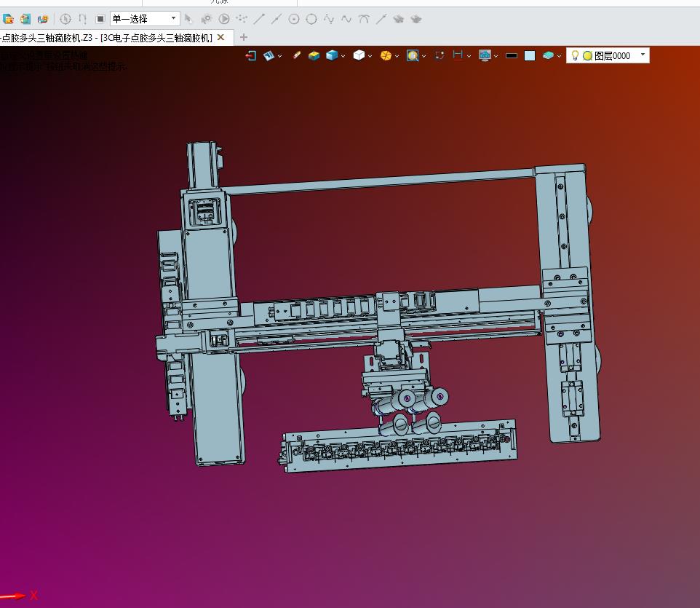Expand the shaded cube display mode arrow
The image size is (700, 608).
343,56
